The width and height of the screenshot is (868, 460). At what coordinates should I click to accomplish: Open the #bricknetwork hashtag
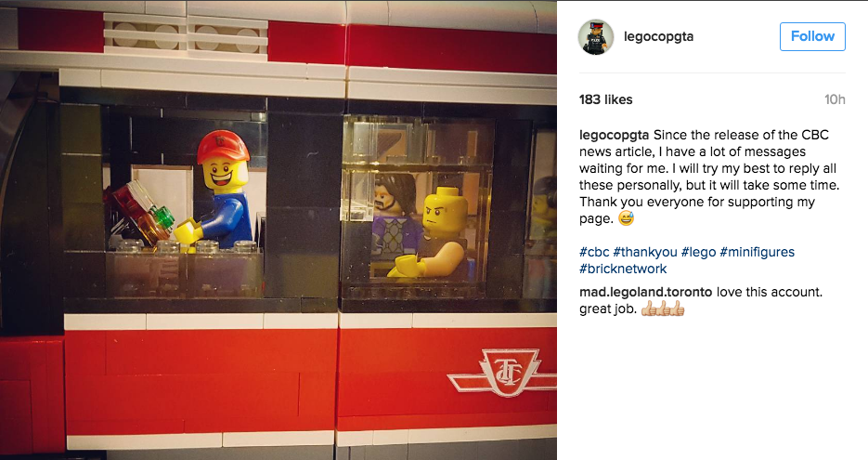[623, 269]
